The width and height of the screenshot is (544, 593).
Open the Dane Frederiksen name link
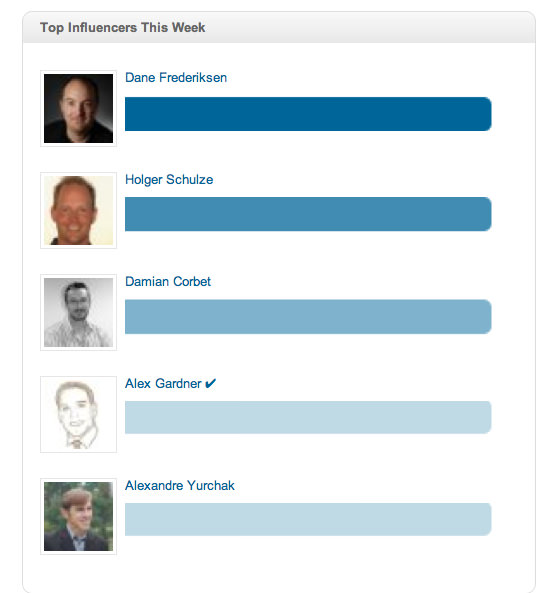(176, 78)
